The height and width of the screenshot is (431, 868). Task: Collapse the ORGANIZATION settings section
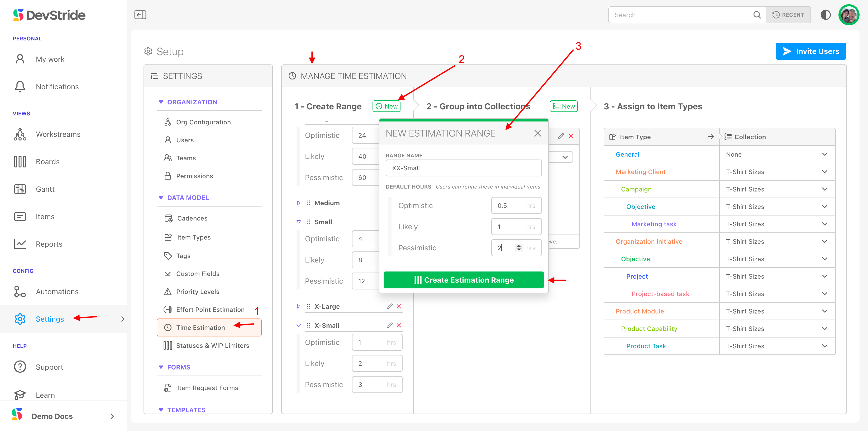(161, 102)
